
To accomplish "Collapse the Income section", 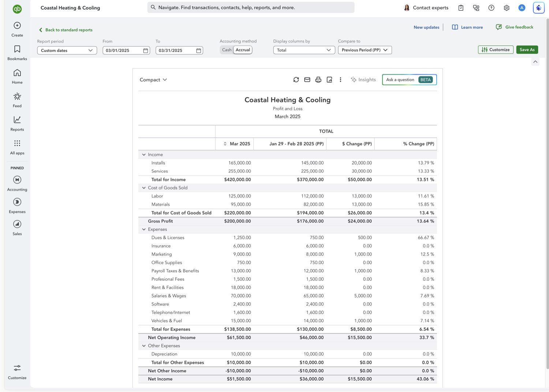I will coord(144,155).
